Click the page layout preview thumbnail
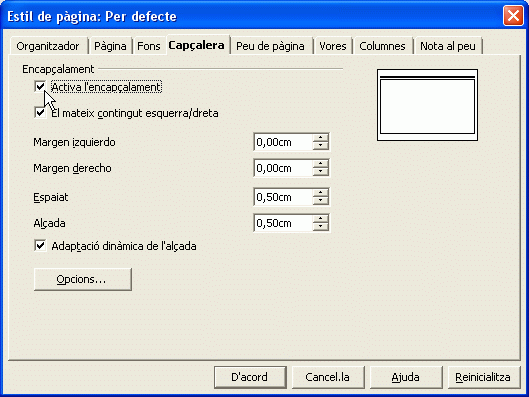This screenshot has width=529, height=397. (427, 105)
